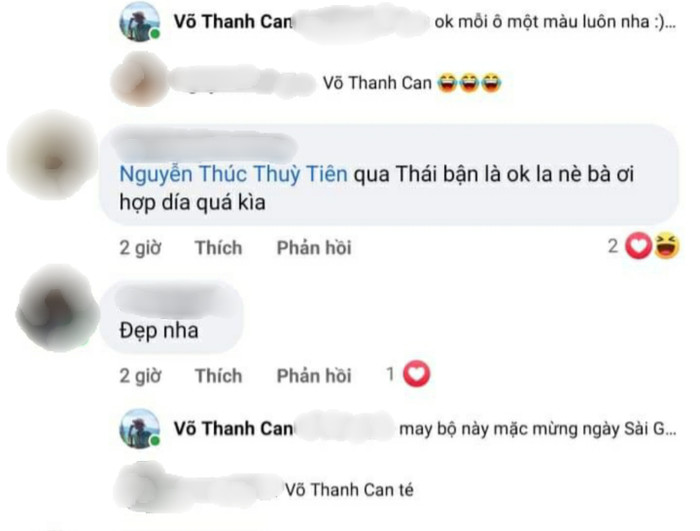Click the Nguyễn Thúc Thuỳ Tiên tagged name

pyautogui.click(x=233, y=174)
